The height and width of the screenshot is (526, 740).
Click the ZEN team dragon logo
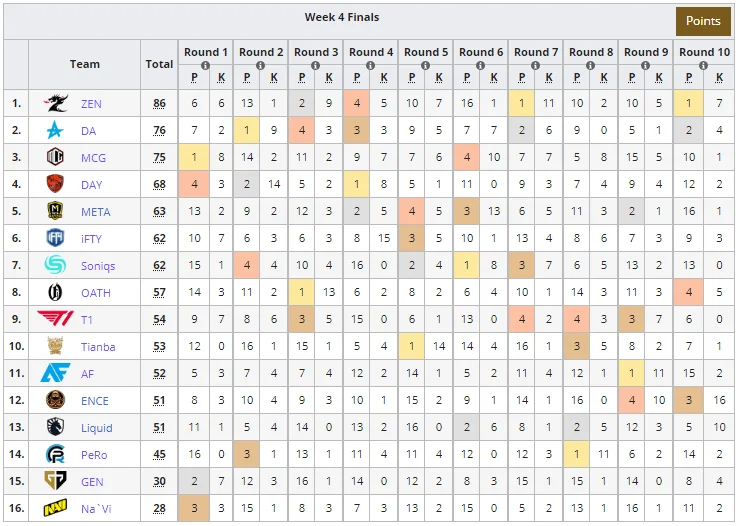pyautogui.click(x=56, y=103)
